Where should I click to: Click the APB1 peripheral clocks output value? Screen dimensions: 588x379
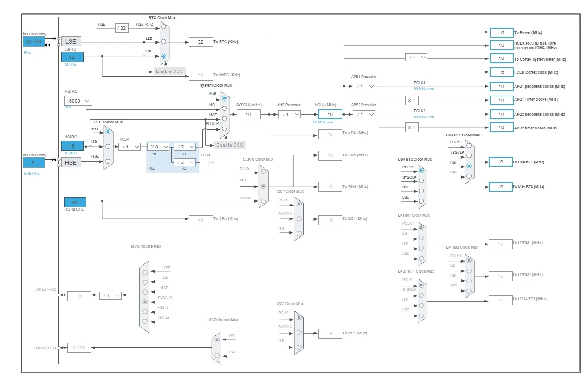tap(501, 86)
